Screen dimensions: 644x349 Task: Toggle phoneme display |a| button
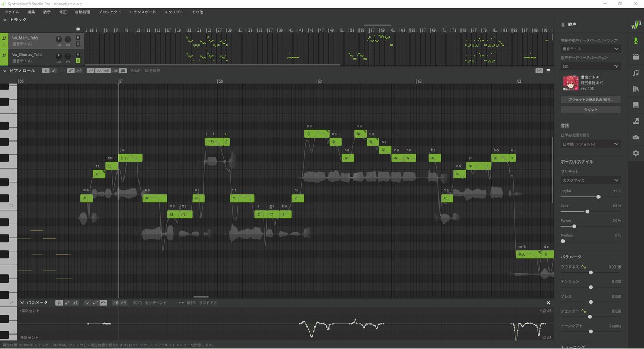[115, 71]
